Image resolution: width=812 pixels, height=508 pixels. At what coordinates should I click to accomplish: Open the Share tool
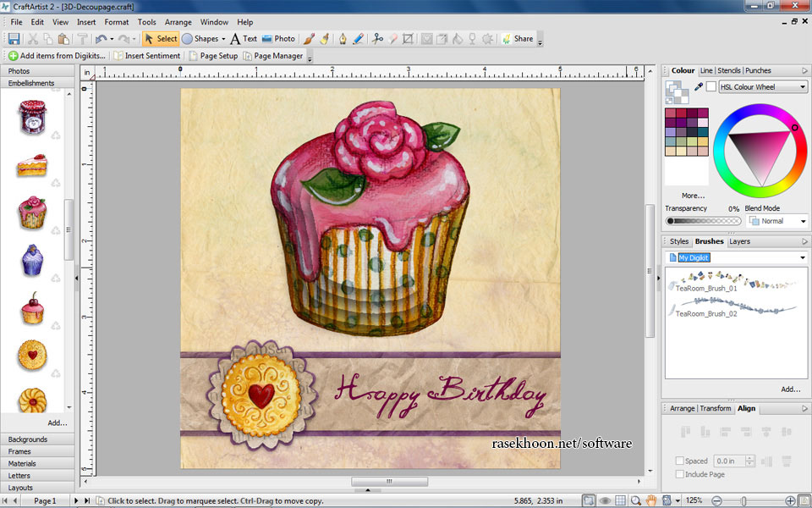pos(519,38)
